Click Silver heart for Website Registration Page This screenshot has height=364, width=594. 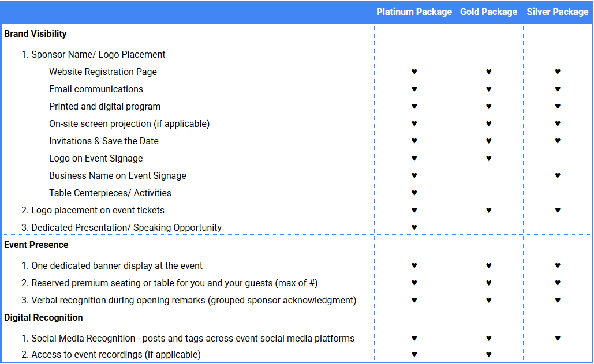(558, 72)
